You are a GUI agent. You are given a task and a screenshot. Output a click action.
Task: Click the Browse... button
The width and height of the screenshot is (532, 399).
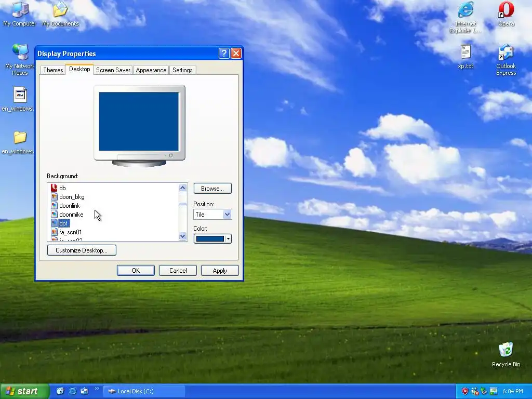(x=212, y=188)
